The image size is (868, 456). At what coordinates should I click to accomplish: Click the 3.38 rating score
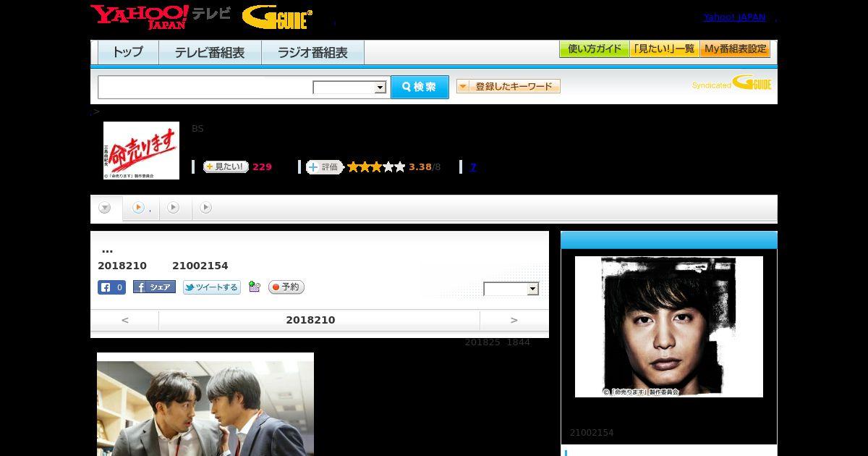pyautogui.click(x=420, y=167)
